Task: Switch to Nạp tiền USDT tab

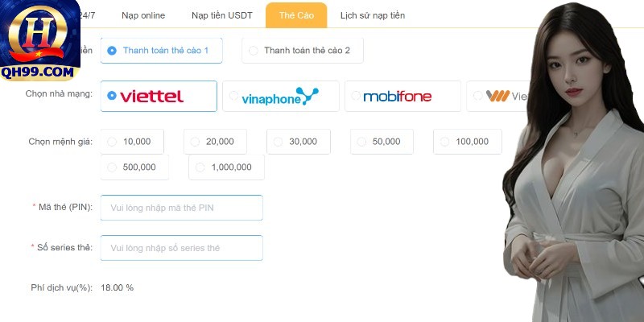Action: tap(222, 15)
